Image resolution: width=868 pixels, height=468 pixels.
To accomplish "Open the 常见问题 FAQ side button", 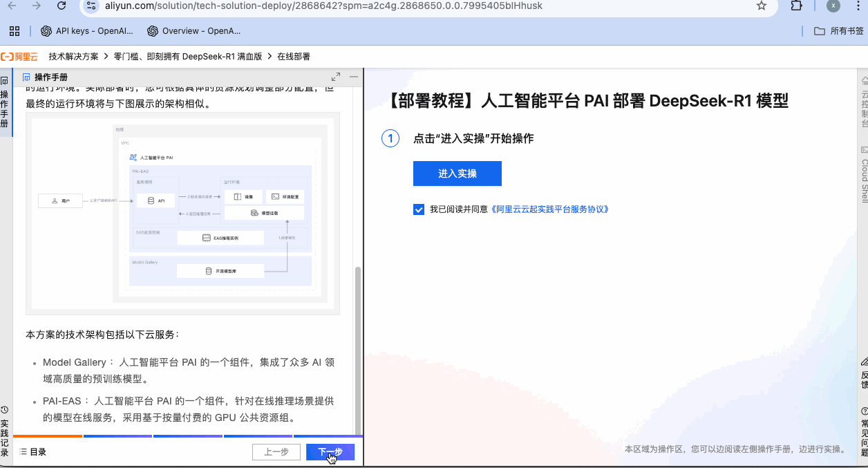I will pos(864,432).
